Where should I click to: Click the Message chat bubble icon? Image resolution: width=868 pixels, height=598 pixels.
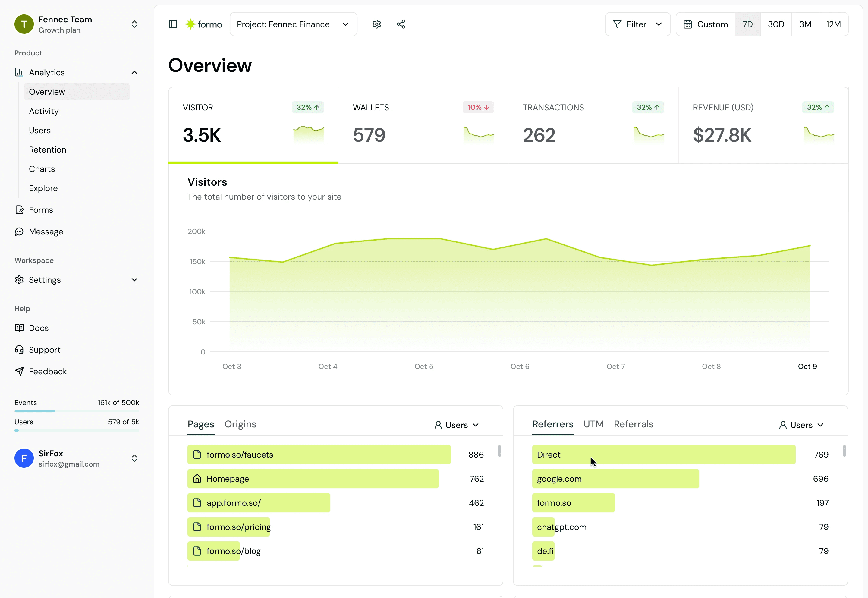[19, 231]
